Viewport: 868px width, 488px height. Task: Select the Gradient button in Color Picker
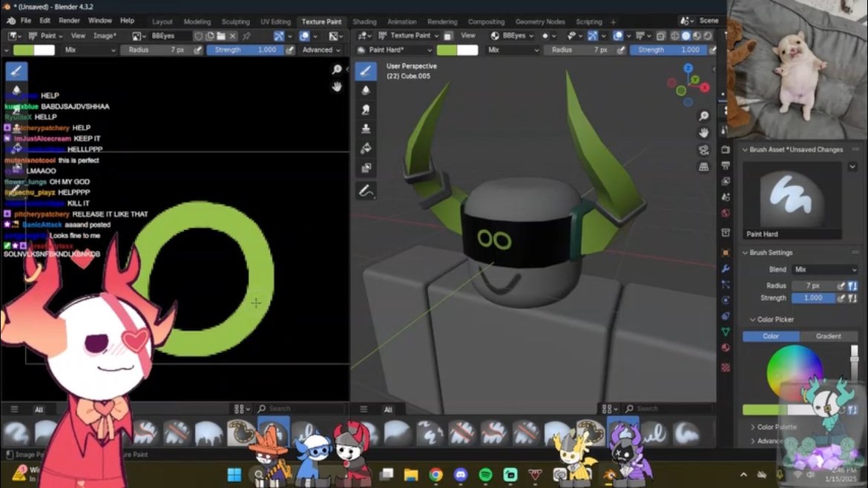828,337
